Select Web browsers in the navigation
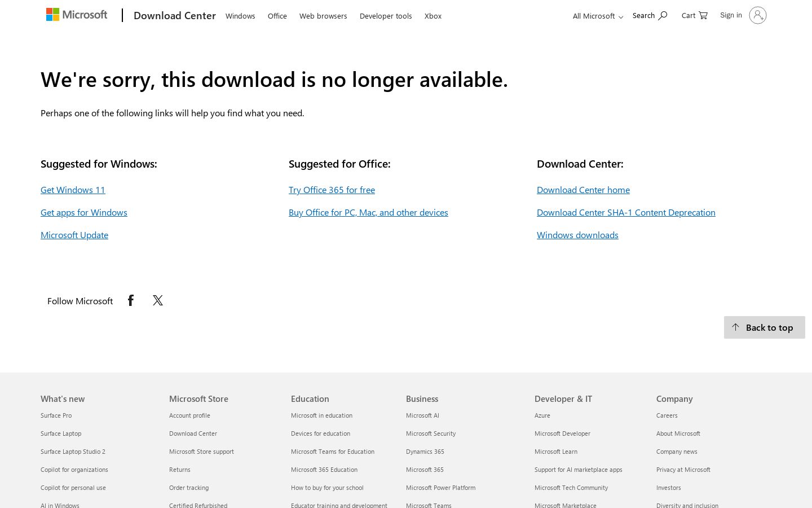The width and height of the screenshot is (812, 508). pos(323,16)
